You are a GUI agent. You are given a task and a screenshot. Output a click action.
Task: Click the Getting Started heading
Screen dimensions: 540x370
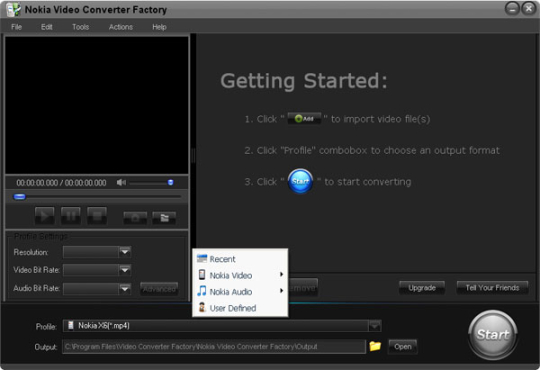click(304, 81)
